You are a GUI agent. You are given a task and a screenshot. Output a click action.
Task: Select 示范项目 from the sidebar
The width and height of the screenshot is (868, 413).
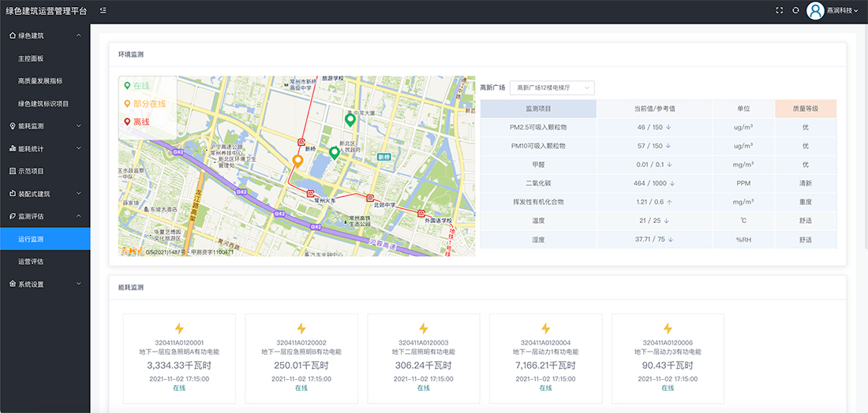pos(31,171)
